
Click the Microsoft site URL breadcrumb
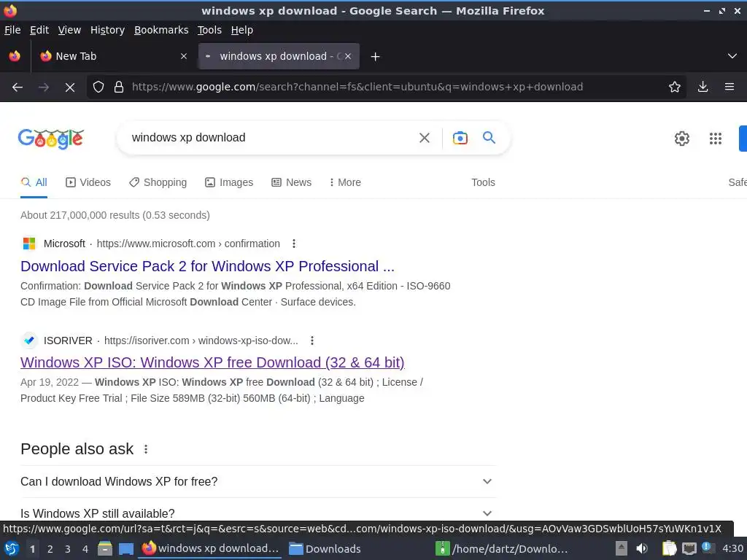pos(188,244)
